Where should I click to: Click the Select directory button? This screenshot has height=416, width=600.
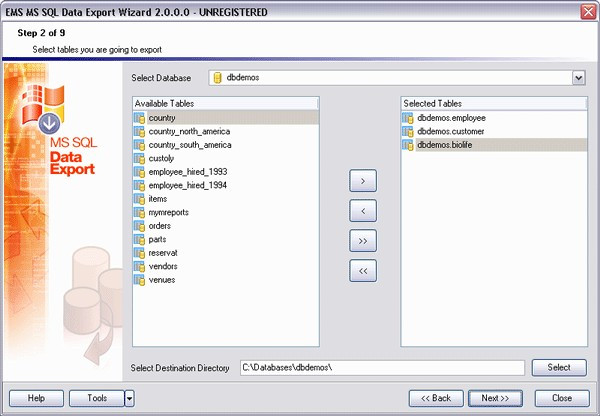559,367
